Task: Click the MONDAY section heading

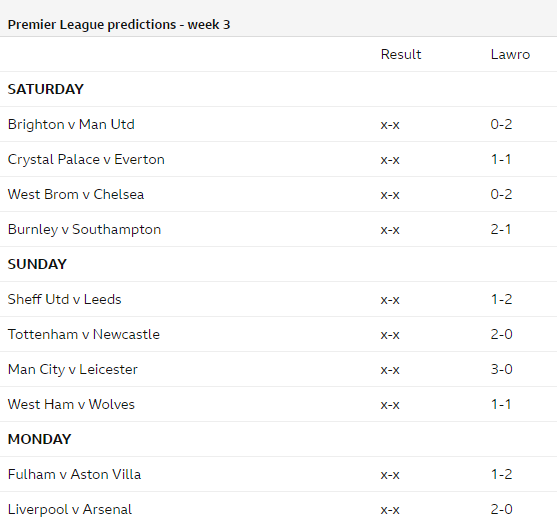Action: point(39,439)
